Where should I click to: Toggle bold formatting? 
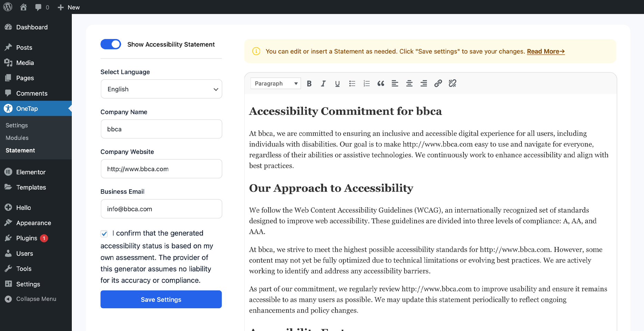[x=309, y=83]
